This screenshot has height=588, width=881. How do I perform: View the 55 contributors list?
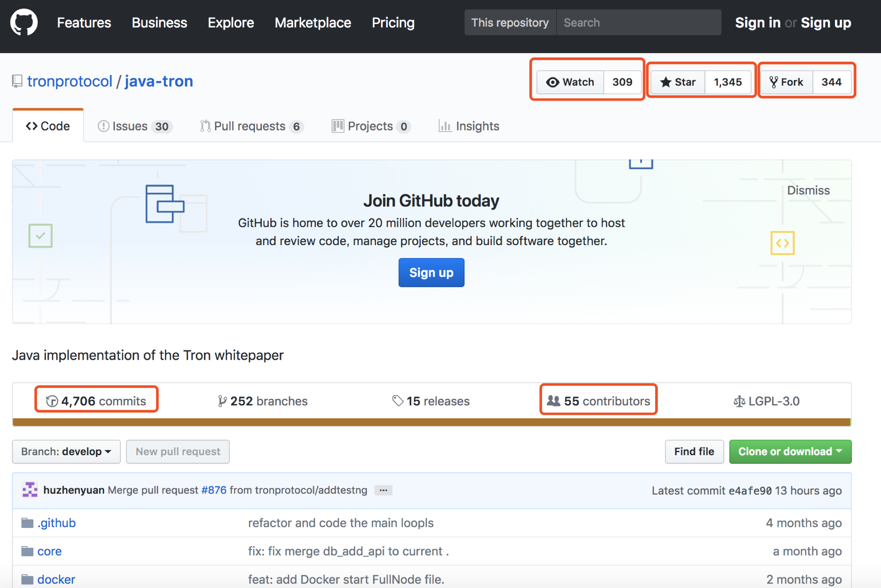pyautogui.click(x=599, y=401)
